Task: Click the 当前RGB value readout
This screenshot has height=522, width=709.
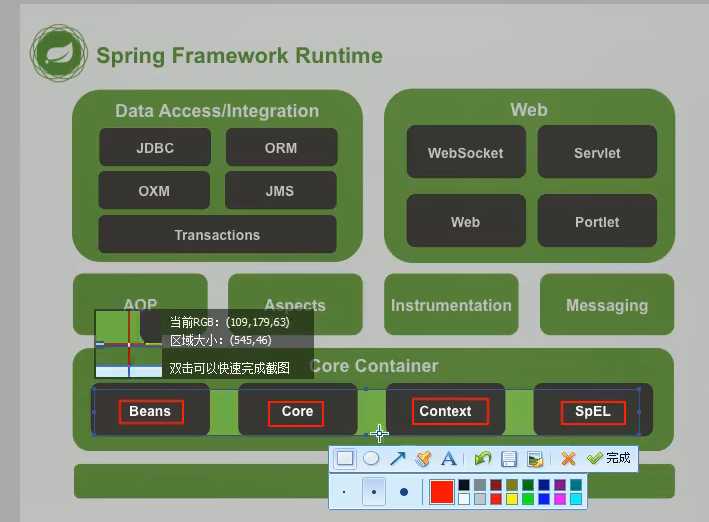Action: point(229,322)
